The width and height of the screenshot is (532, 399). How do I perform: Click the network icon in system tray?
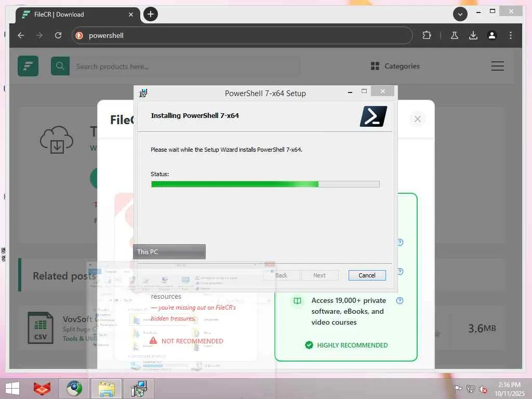(x=471, y=389)
